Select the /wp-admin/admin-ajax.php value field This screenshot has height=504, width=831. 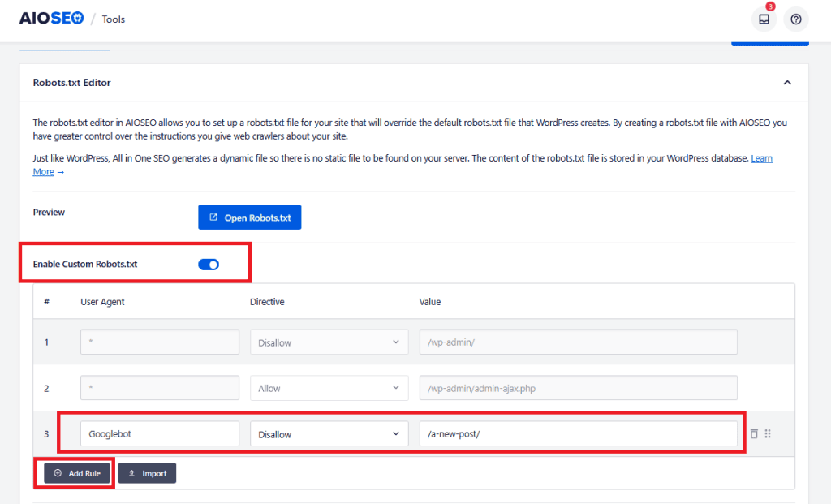coord(578,389)
